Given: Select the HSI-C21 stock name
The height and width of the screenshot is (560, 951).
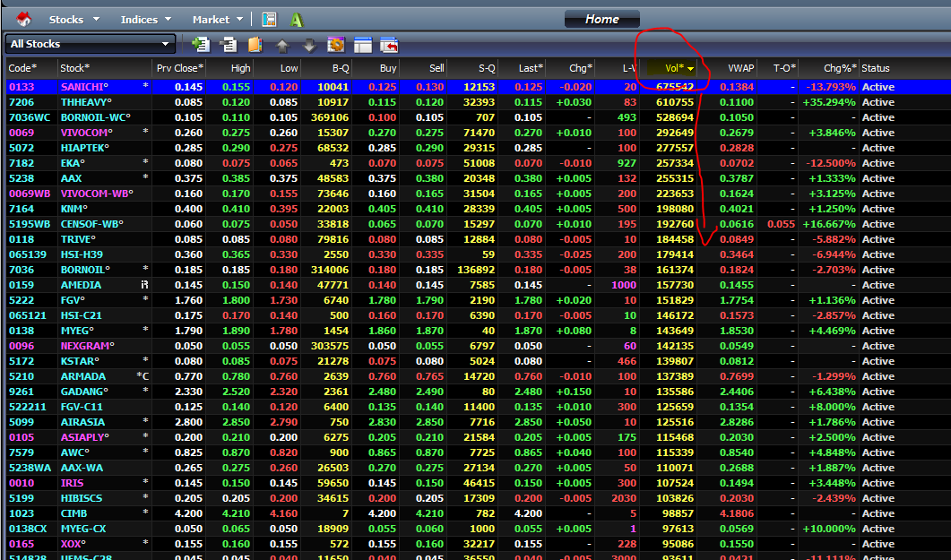Looking at the screenshot, I should tap(81, 315).
